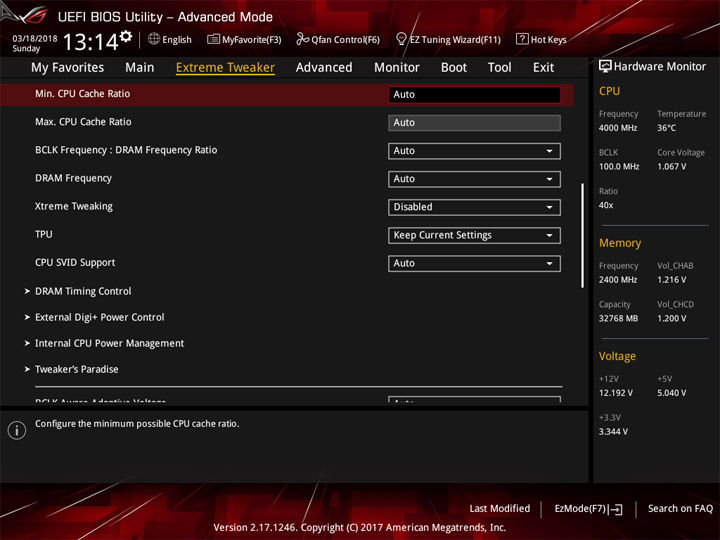
Task: Click the CPU temperature value 36°C
Action: (x=666, y=128)
